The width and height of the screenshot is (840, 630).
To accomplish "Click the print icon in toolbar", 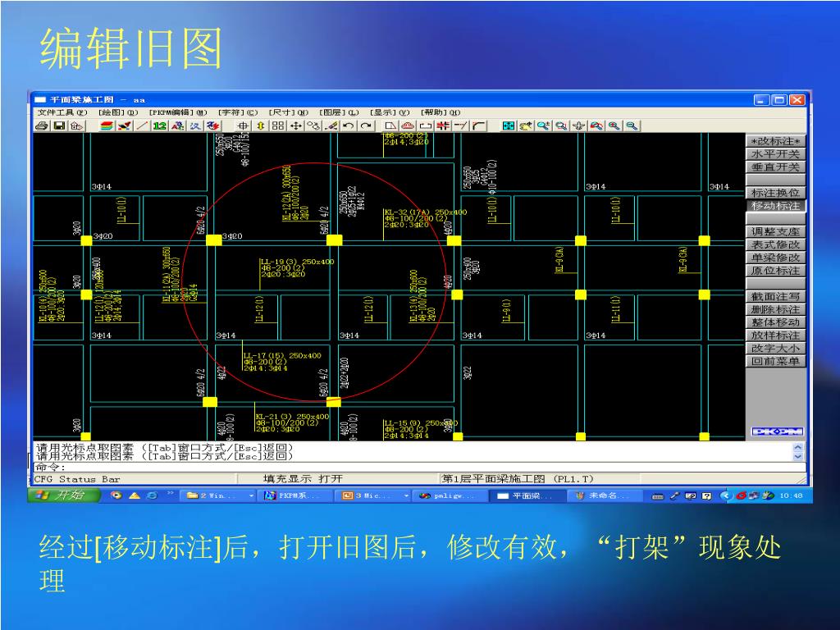I will click(42, 126).
